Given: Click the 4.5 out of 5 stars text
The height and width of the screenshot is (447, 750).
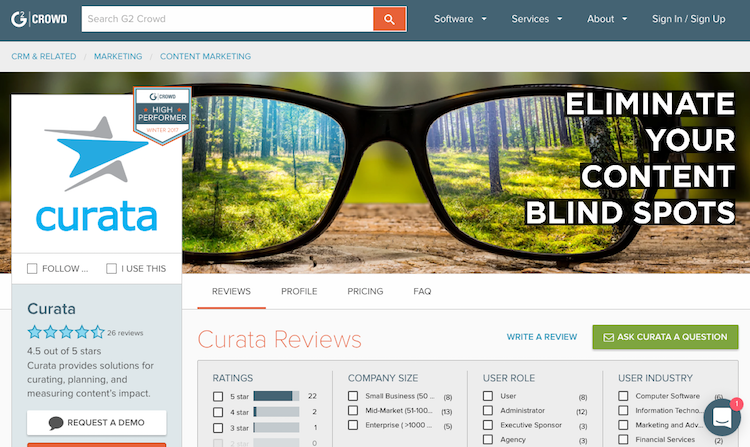Looking at the screenshot, I should (64, 351).
